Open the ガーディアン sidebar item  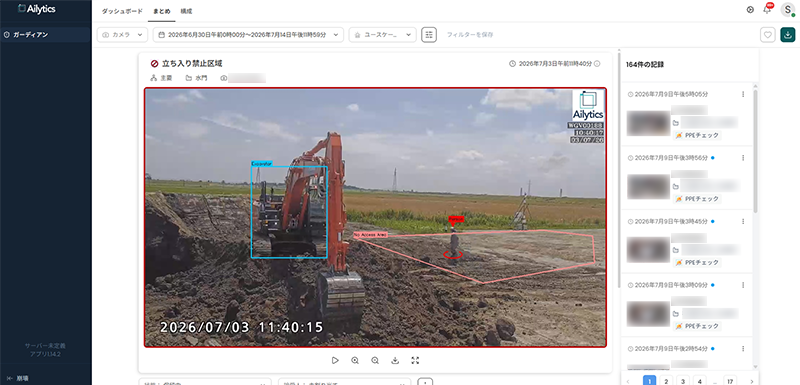coord(46,35)
